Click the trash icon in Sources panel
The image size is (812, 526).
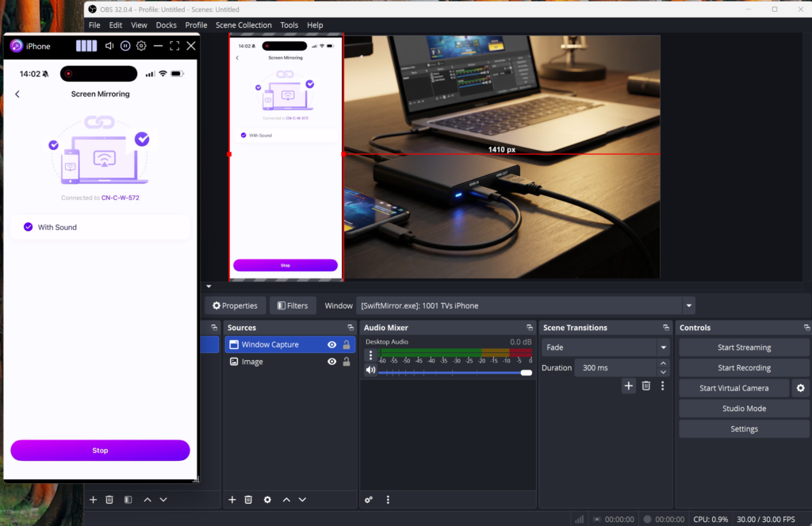coord(248,500)
